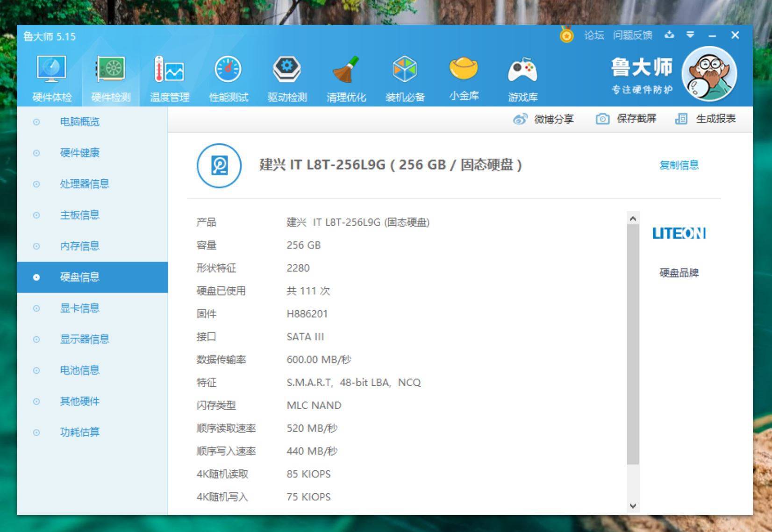Click the 520 MB/秒 read speed value
Image resolution: width=772 pixels, height=532 pixels.
pos(312,428)
